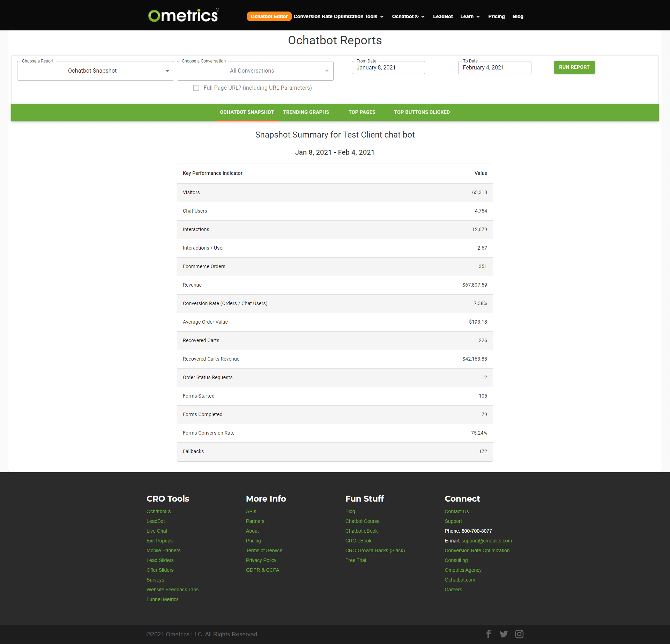Select the Visitors value 63,318
The height and width of the screenshot is (644, 670).
pos(479,192)
